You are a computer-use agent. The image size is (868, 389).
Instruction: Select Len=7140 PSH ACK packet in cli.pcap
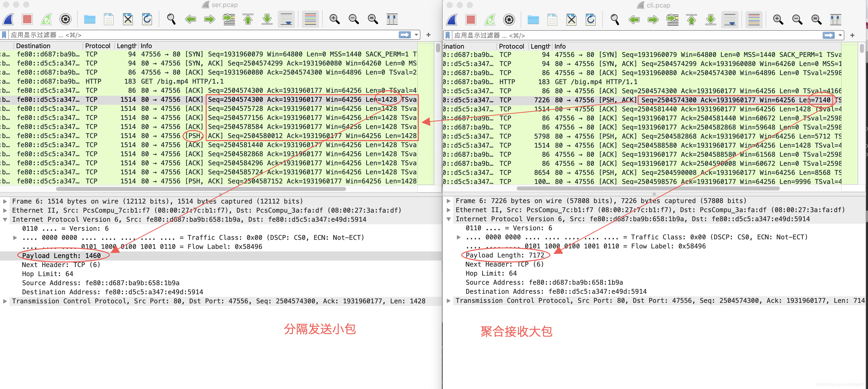click(642, 100)
